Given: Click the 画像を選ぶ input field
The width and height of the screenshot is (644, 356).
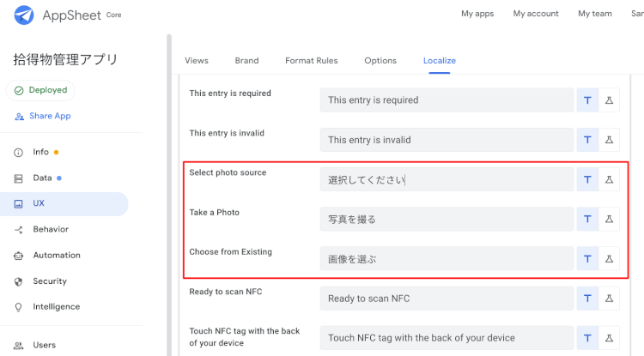Looking at the screenshot, I should 447,259.
